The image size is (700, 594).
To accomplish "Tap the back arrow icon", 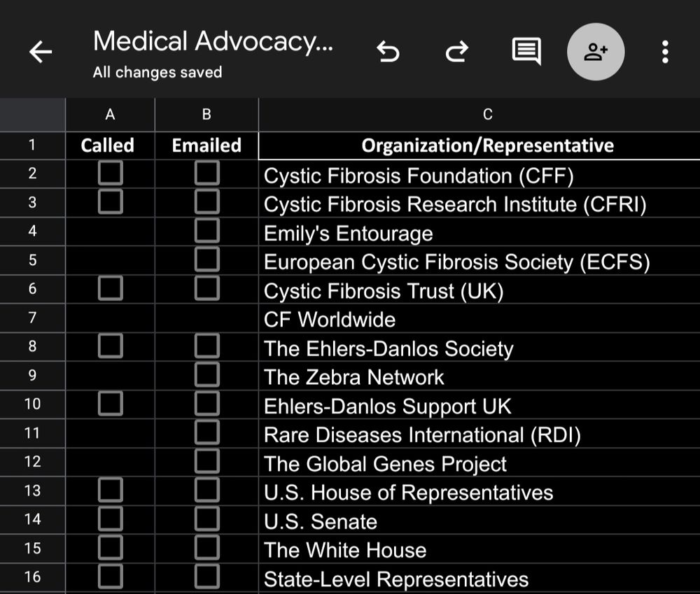I will pos(41,52).
